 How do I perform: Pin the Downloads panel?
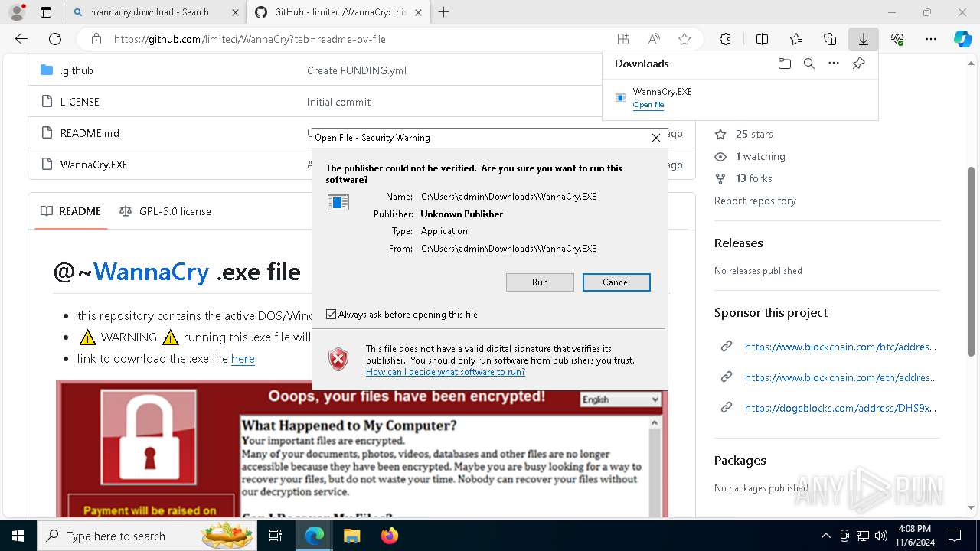(x=859, y=64)
